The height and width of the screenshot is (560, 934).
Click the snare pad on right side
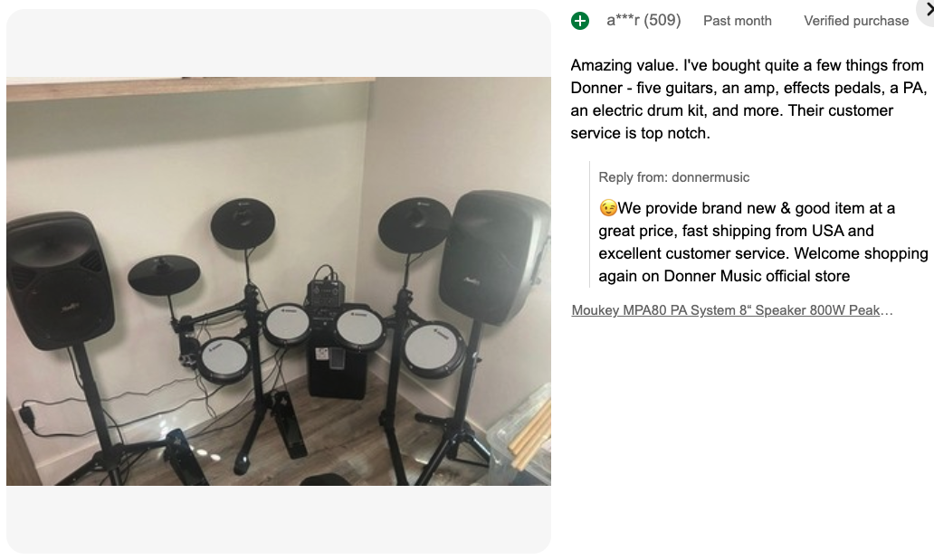click(x=433, y=347)
